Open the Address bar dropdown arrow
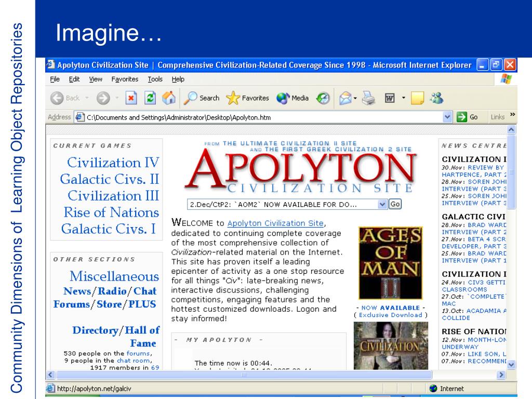The width and height of the screenshot is (532, 399). (x=447, y=117)
